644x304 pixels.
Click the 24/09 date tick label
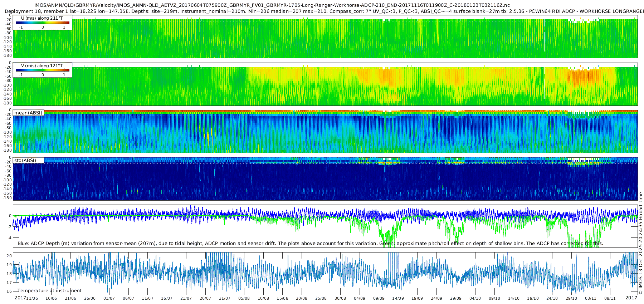pyautogui.click(x=436, y=298)
